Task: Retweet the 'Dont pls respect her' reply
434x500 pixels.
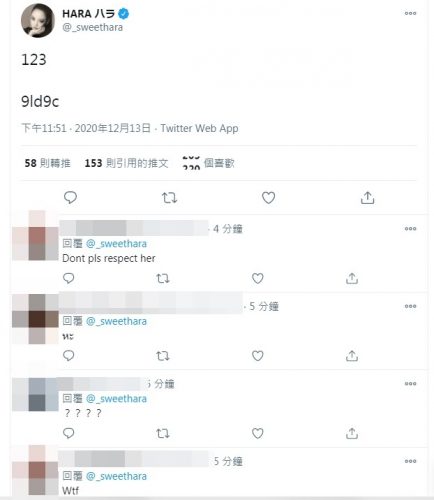Action: pos(163,278)
